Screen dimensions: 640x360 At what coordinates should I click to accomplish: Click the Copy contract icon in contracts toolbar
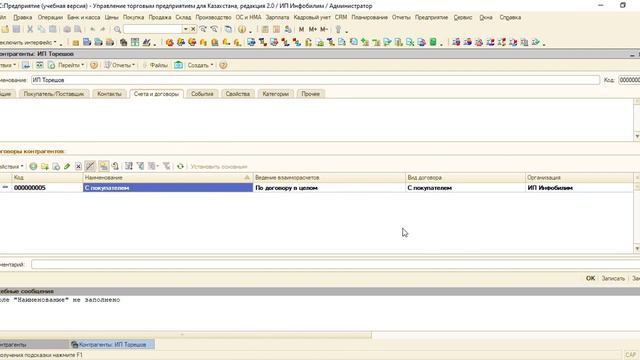[56, 166]
